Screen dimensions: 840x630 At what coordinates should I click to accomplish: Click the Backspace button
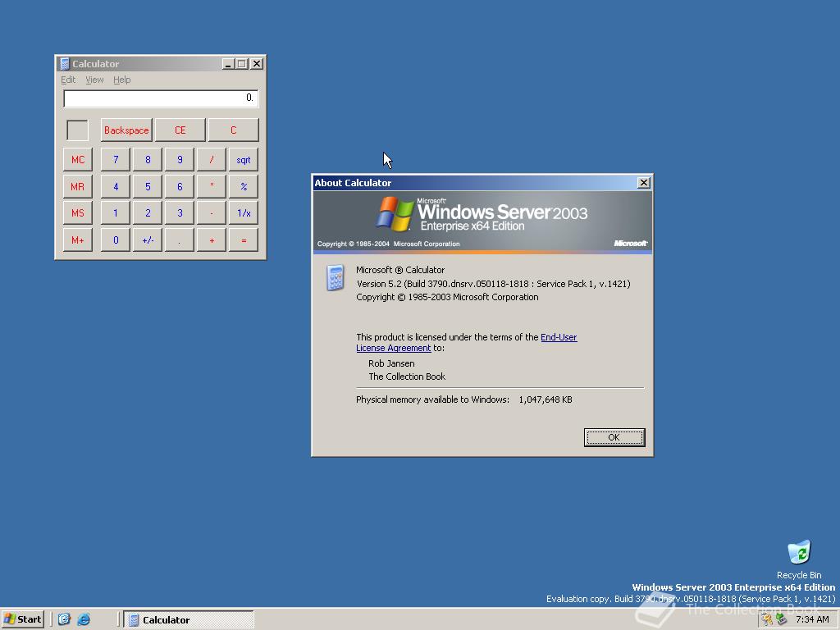coord(126,130)
